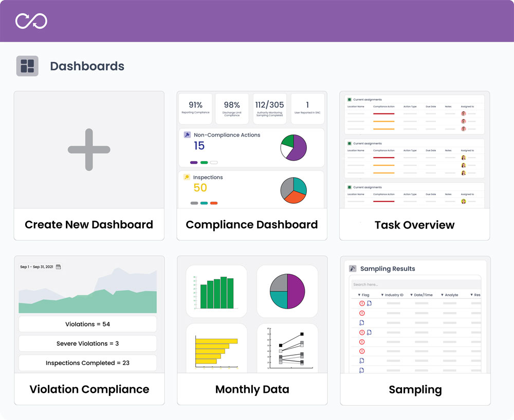This screenshot has height=420, width=514.
Task: Click the large plus icon to create dashboard
Action: 89,149
